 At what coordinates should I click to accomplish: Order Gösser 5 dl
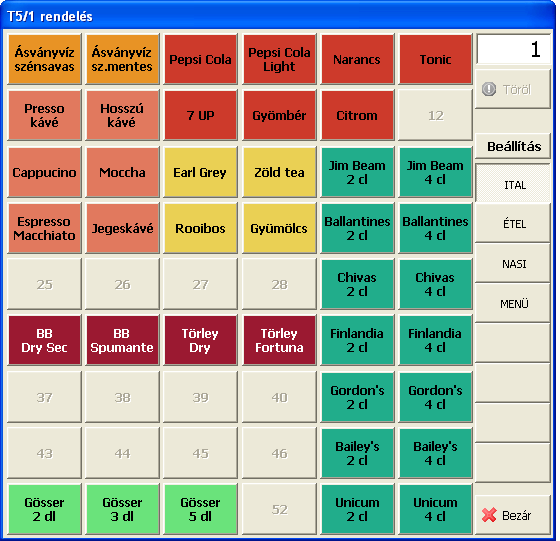(200, 509)
